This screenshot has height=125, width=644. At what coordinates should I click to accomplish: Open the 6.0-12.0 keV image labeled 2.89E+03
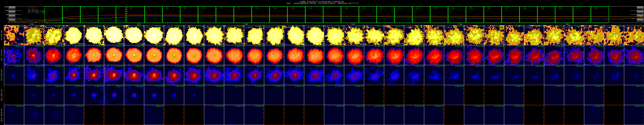click(x=454, y=55)
